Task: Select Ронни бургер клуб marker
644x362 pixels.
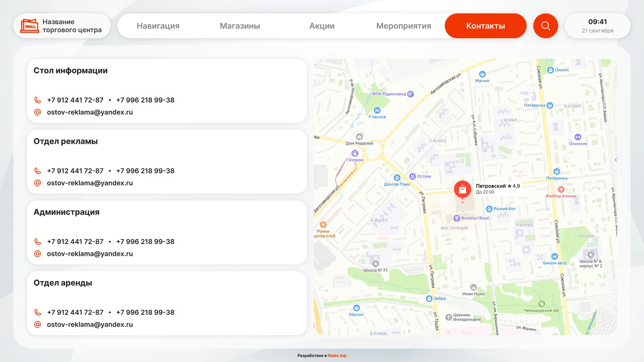Action: (x=323, y=225)
